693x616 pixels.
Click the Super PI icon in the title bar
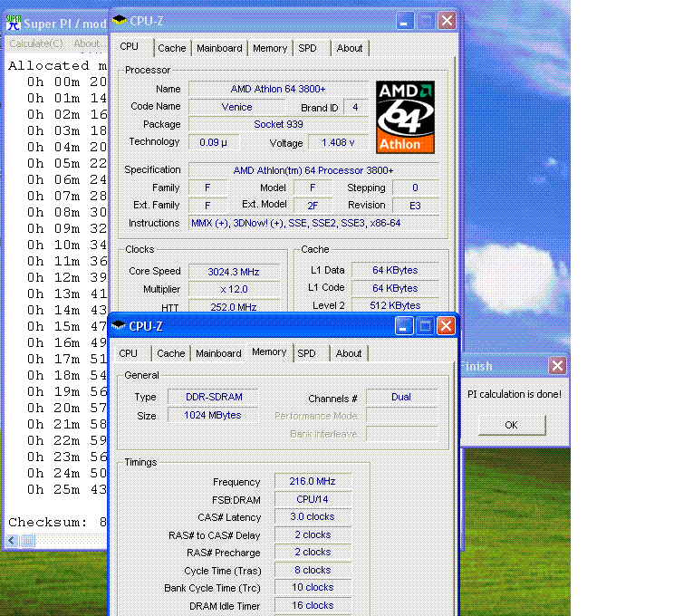tap(14, 23)
